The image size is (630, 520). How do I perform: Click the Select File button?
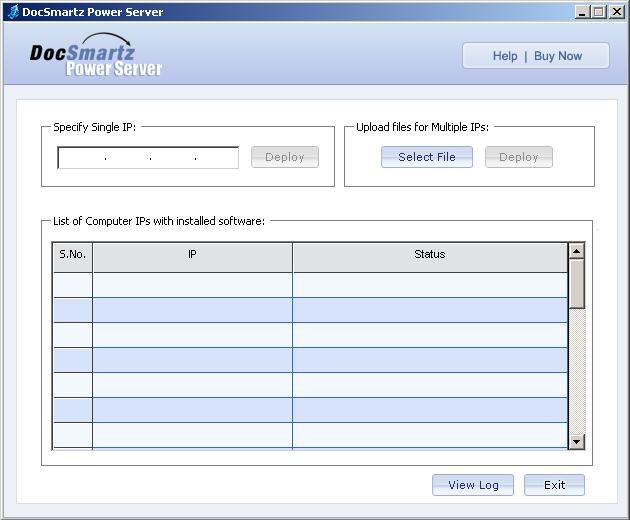coord(427,157)
